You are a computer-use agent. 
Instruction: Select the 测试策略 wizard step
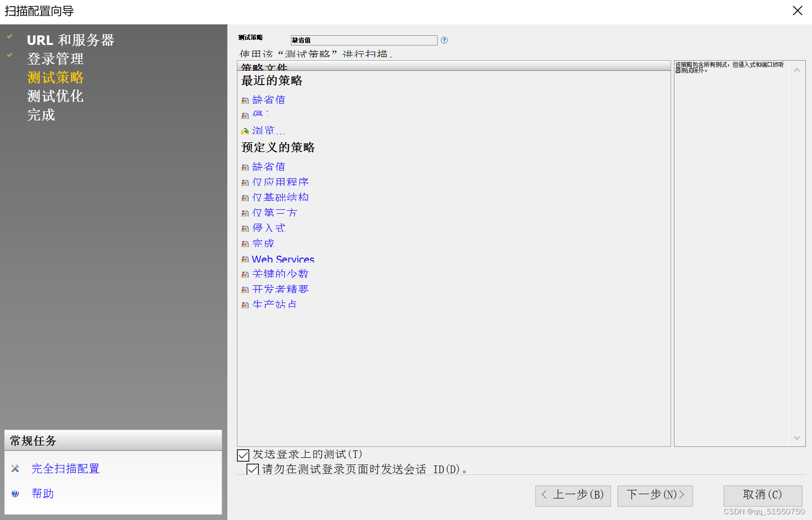coord(55,77)
